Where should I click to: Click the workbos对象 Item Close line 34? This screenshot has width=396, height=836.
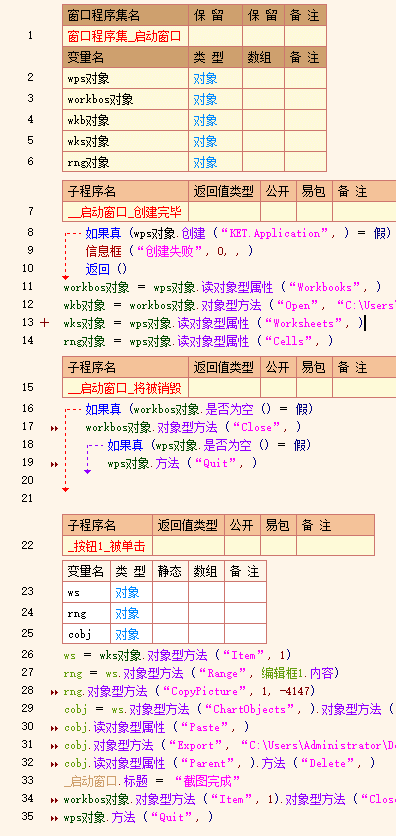pos(229,799)
